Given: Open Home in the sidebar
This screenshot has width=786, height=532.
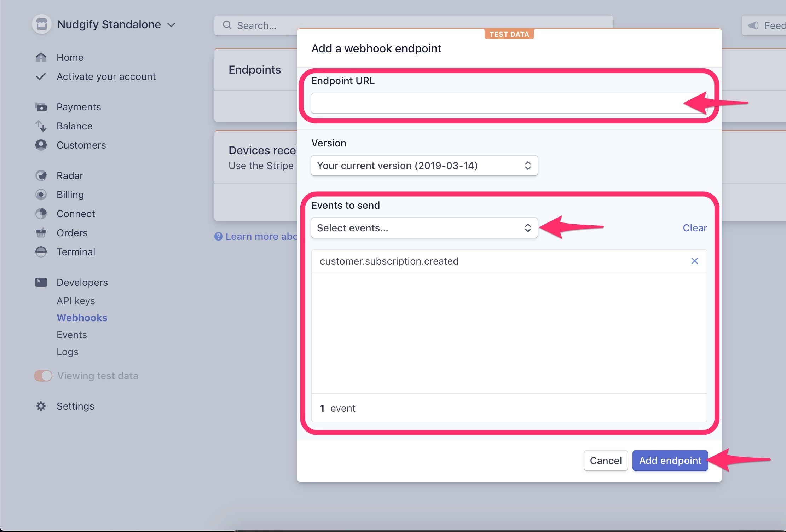Looking at the screenshot, I should 70,57.
